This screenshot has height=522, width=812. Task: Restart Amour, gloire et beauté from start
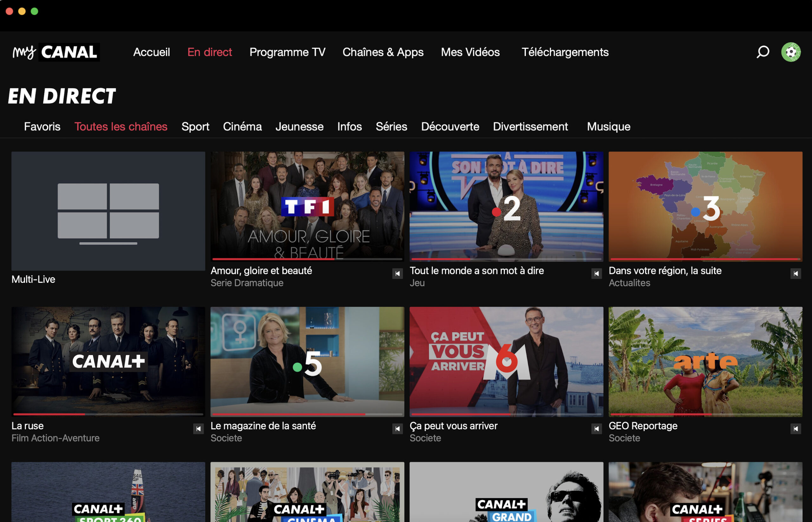point(398,274)
